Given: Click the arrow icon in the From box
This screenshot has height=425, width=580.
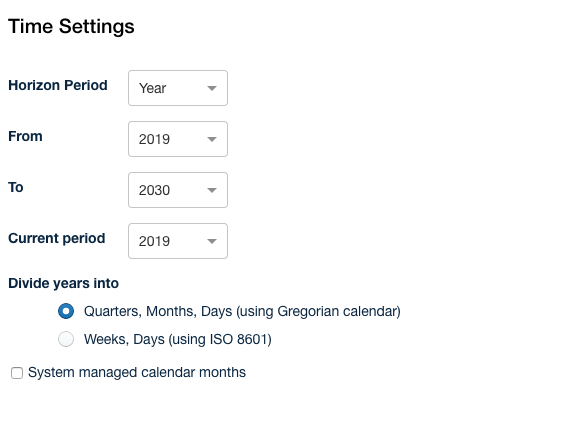Looking at the screenshot, I should [x=212, y=139].
